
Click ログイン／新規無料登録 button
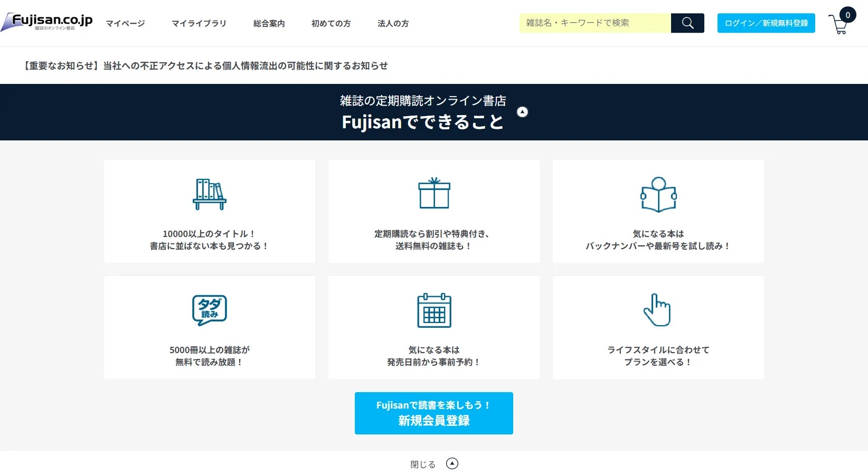point(766,23)
